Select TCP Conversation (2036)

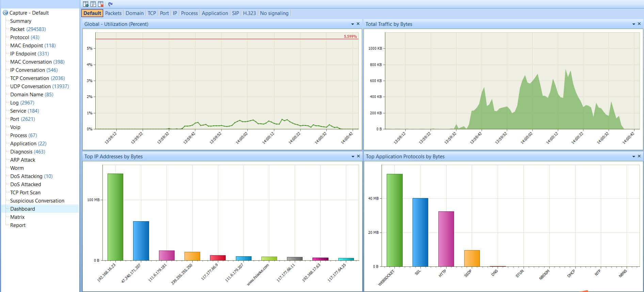(x=37, y=78)
